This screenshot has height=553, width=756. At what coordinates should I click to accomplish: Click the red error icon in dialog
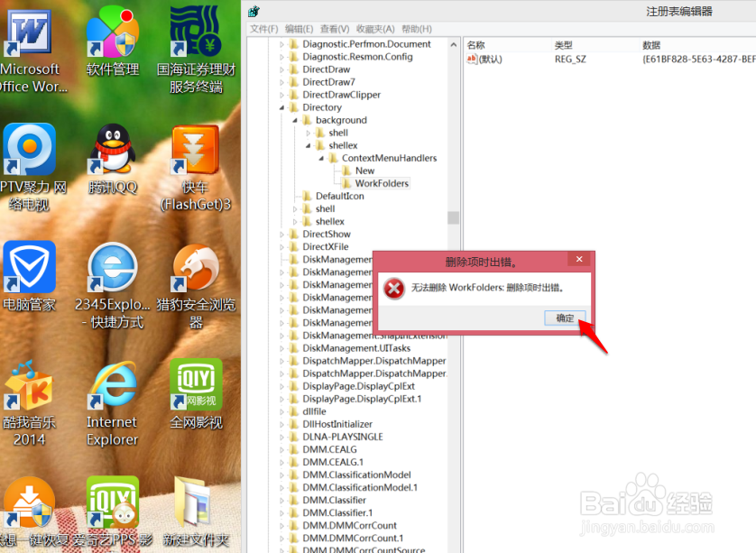click(394, 289)
